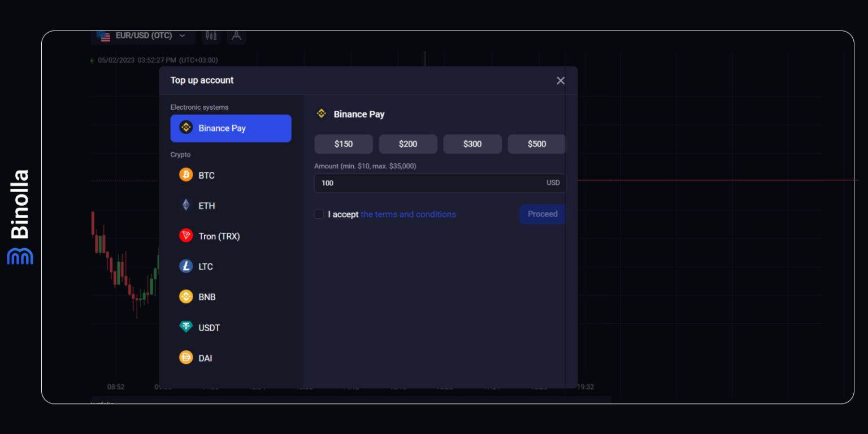Select the BTC crypto payment option

pos(205,175)
